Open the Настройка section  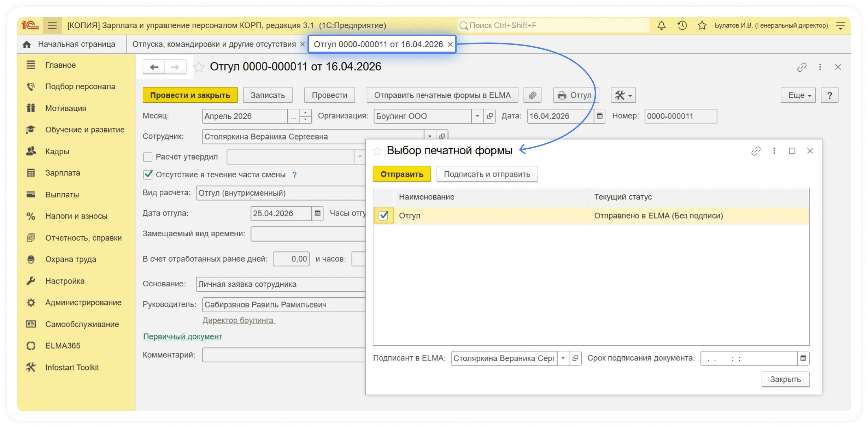point(65,281)
